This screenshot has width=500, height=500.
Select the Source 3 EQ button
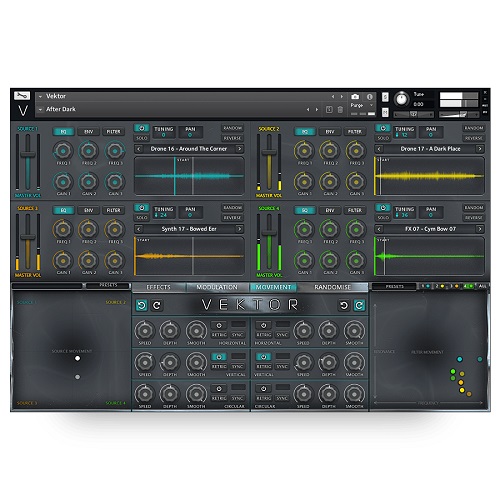point(63,210)
